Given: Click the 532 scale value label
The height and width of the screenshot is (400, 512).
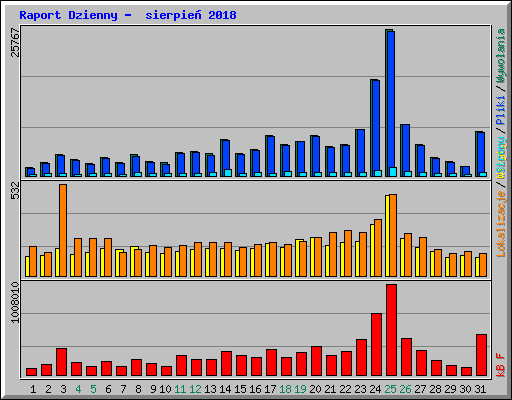Looking at the screenshot, I should pyautogui.click(x=15, y=191).
